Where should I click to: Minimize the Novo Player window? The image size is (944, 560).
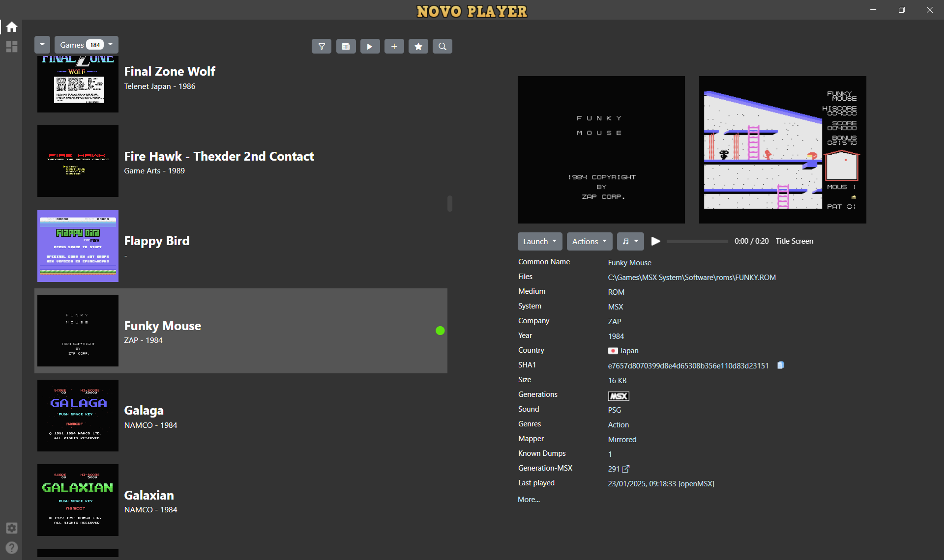click(873, 10)
